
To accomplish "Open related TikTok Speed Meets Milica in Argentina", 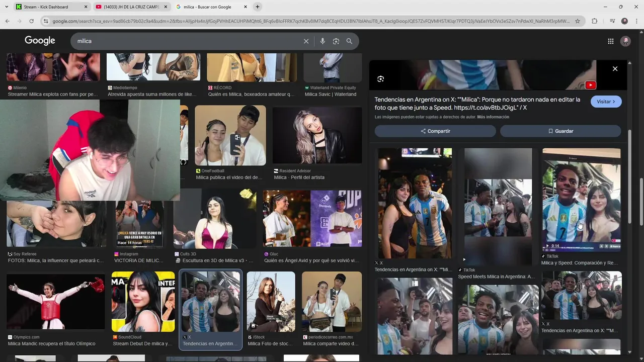I will (x=498, y=207).
